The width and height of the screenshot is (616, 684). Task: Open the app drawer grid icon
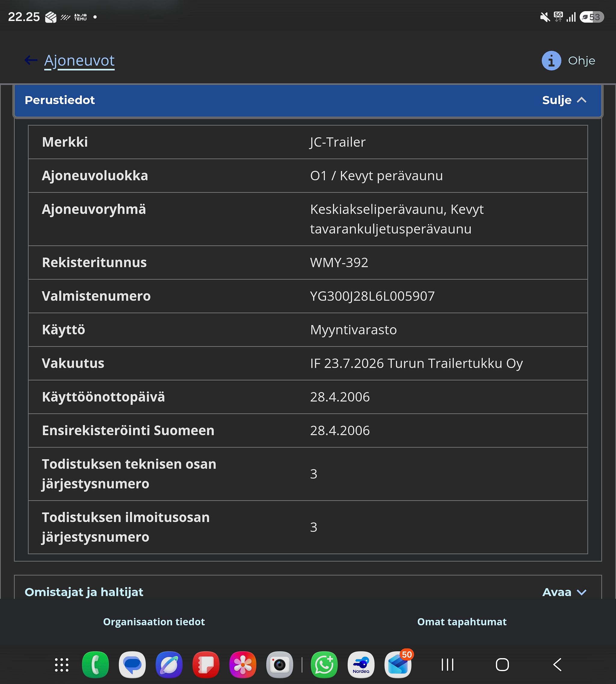[x=62, y=664]
